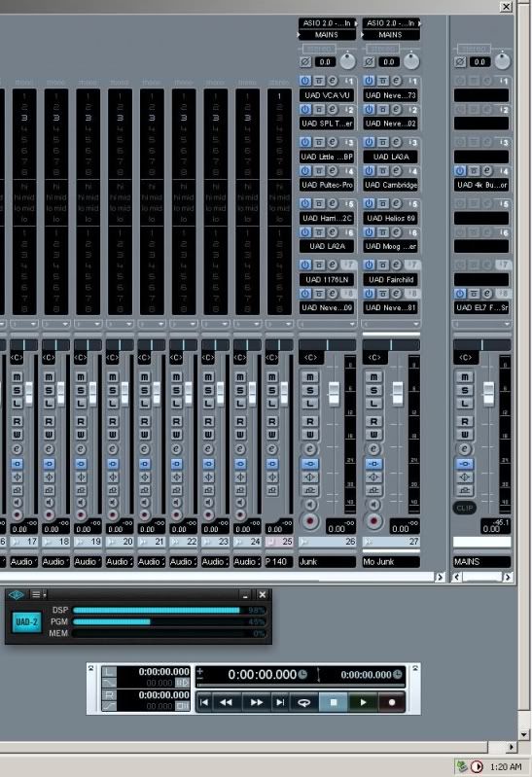The height and width of the screenshot is (777, 532).
Task: Open the UAD Pultec-Pro insert slot menu
Action: coord(327,185)
